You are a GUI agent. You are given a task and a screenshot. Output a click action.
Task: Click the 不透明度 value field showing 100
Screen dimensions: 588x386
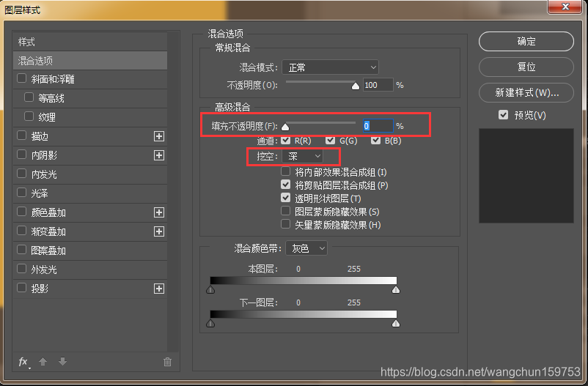point(378,85)
